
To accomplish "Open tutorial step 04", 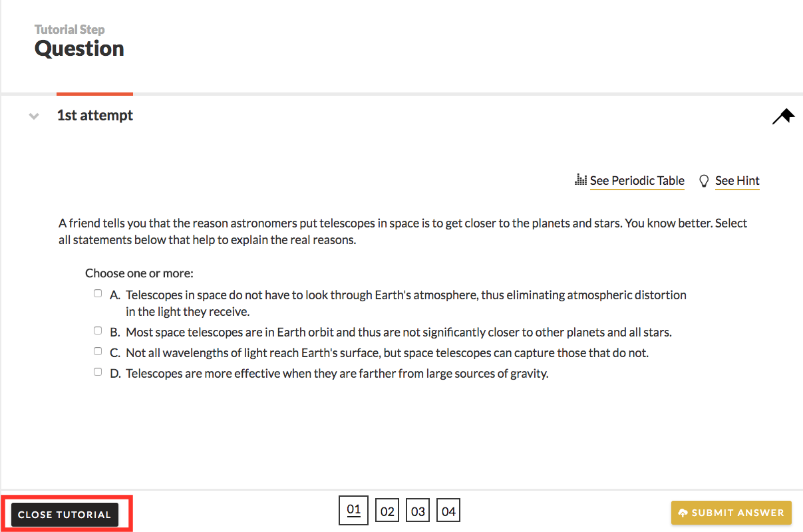I will (448, 511).
